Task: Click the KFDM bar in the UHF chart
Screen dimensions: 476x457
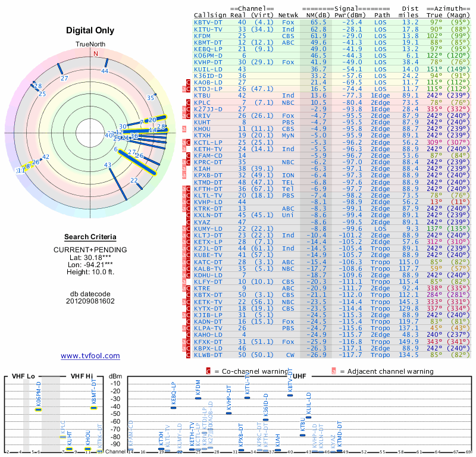Action: 198,398
